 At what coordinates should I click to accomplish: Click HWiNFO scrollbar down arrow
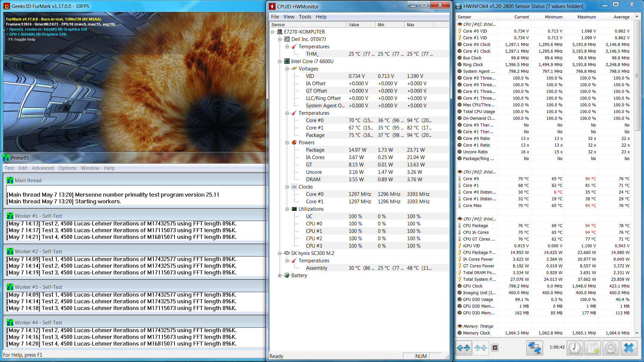[637, 333]
